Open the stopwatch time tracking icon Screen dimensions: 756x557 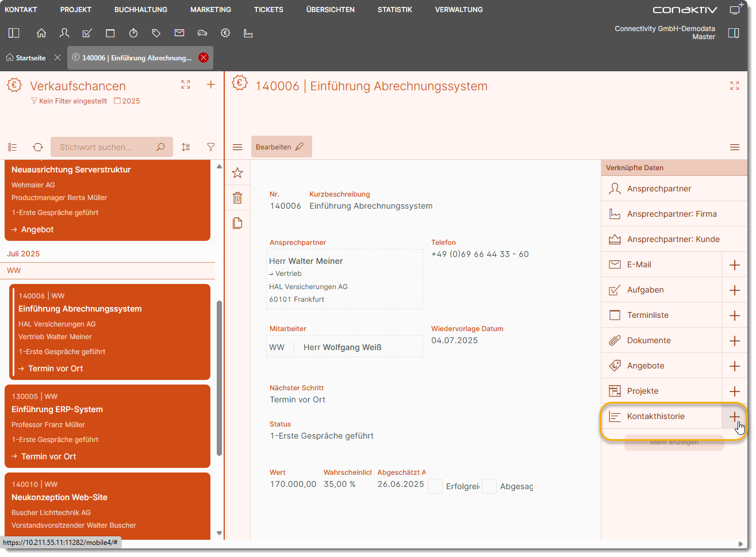pos(133,33)
